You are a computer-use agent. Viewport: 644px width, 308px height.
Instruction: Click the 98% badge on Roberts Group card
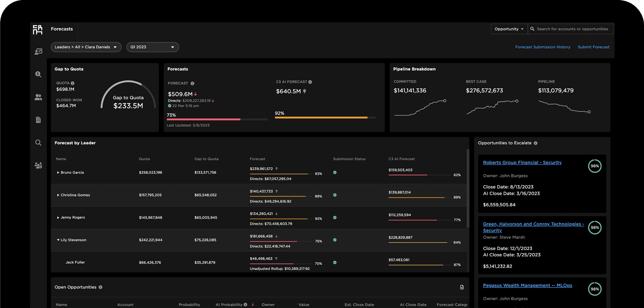tap(595, 166)
